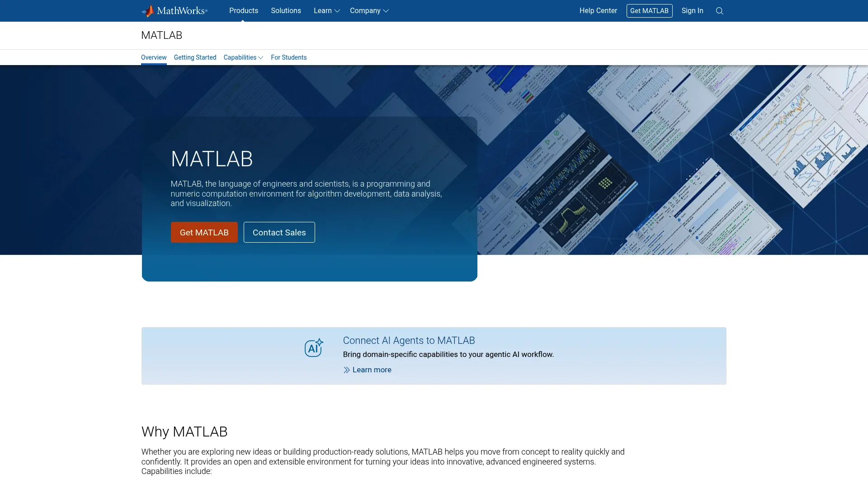Switch to the Overview tab
The height and width of the screenshot is (488, 868).
coord(154,57)
